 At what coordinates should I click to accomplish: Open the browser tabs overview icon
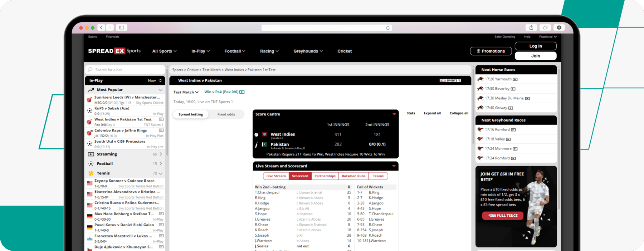pyautogui.click(x=545, y=28)
